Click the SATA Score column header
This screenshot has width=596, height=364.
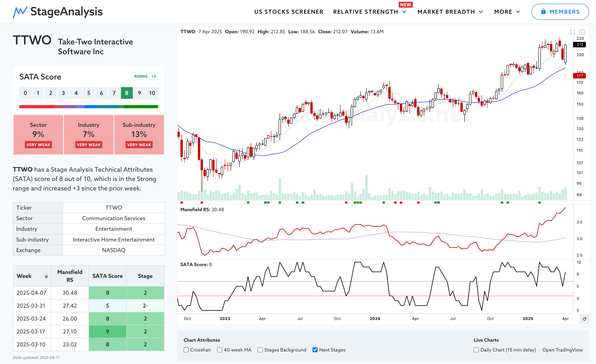(x=108, y=276)
